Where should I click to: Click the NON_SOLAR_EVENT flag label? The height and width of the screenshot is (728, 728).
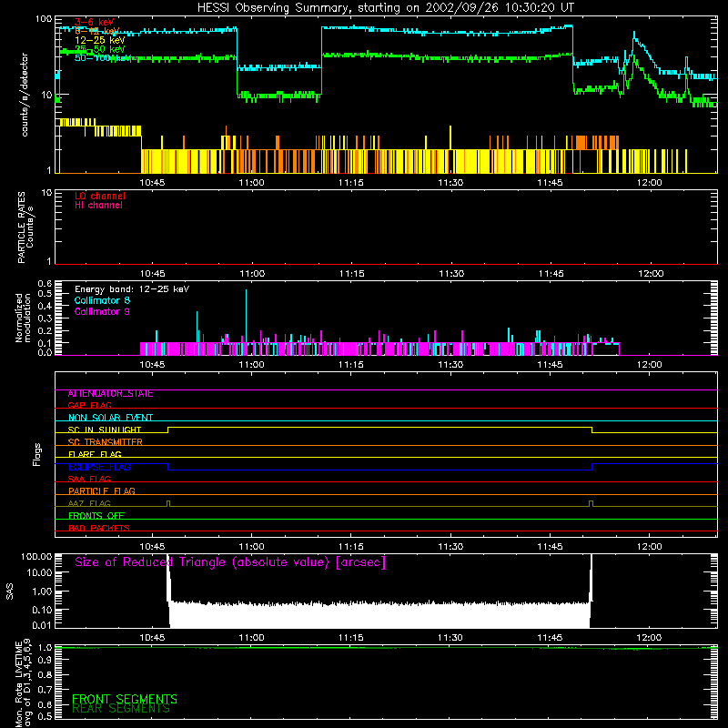tap(110, 418)
